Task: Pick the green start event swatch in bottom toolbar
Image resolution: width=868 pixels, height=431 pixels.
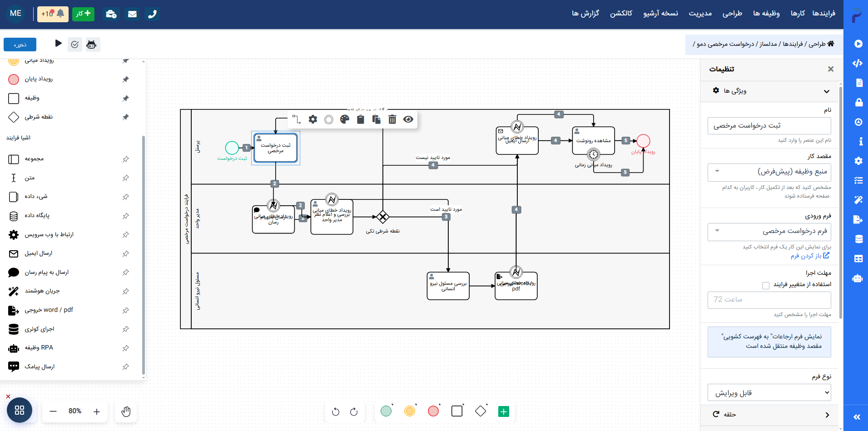Action: tap(386, 411)
